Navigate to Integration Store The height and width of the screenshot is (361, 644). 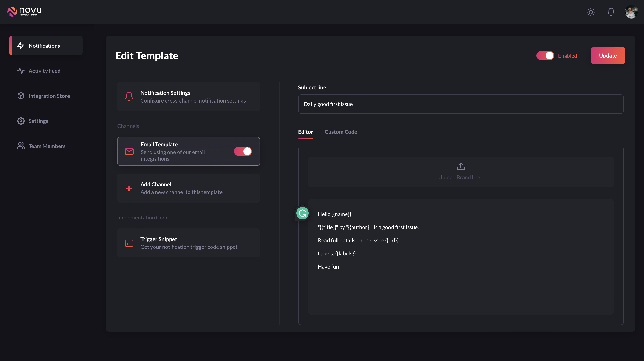point(49,95)
